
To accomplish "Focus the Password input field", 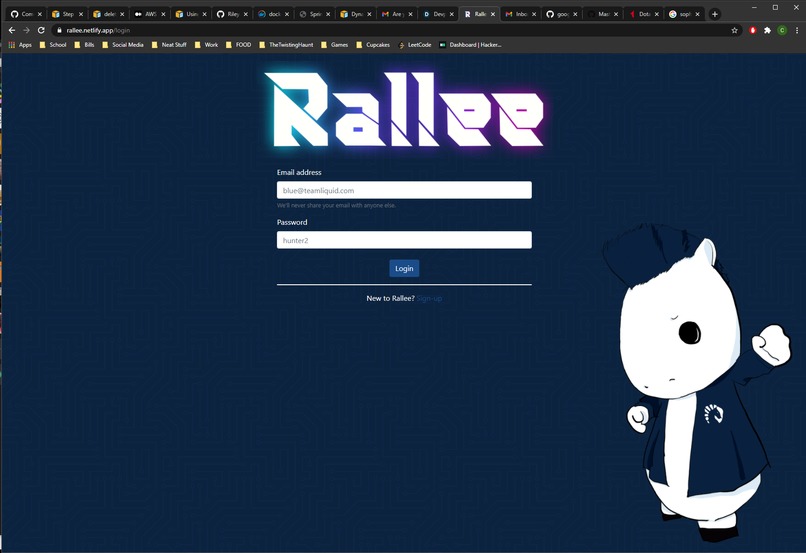I will pos(404,240).
